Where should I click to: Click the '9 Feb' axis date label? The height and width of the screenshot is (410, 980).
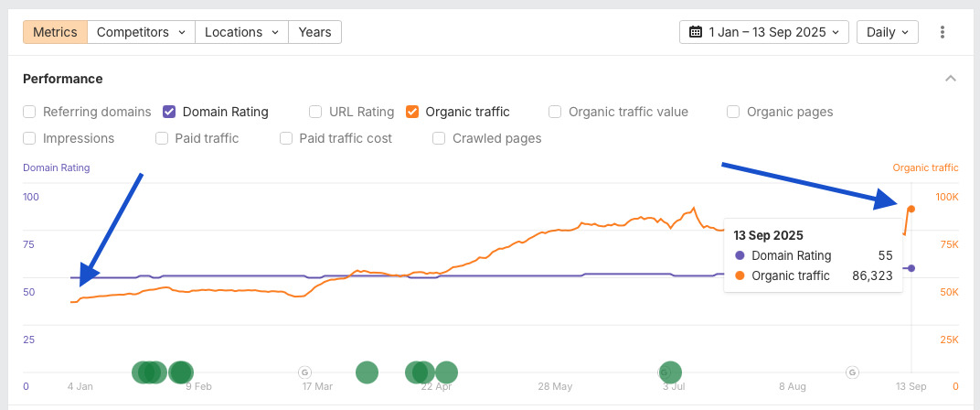(198, 387)
